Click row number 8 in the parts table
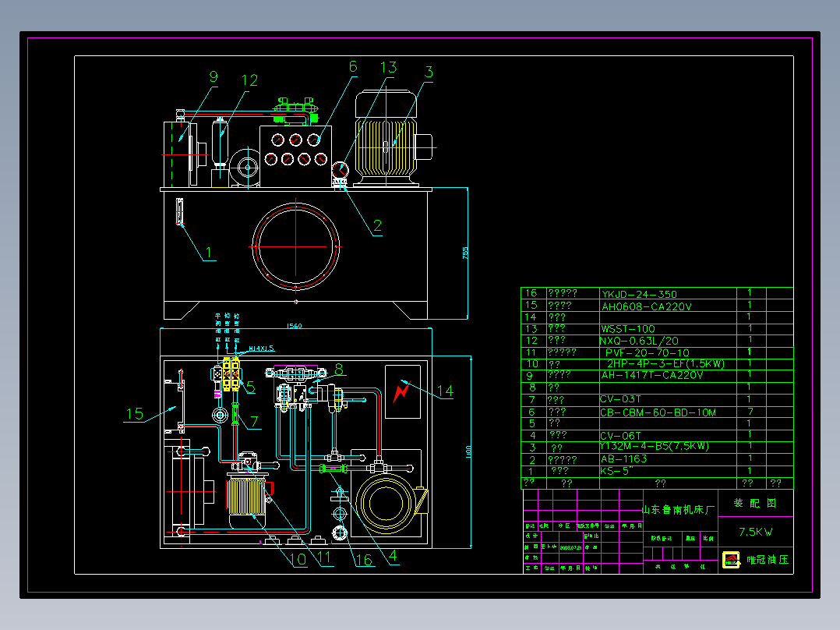 (x=532, y=387)
